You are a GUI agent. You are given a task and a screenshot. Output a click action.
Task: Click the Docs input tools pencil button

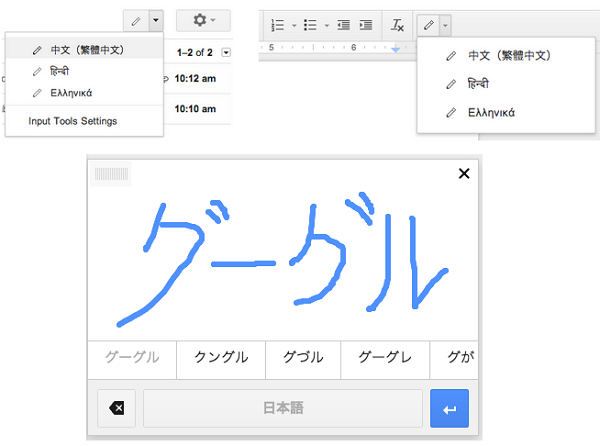pos(429,25)
